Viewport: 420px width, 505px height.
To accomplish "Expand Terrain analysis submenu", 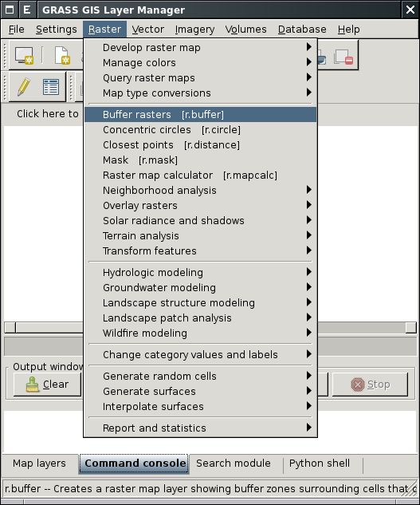I will pos(200,236).
